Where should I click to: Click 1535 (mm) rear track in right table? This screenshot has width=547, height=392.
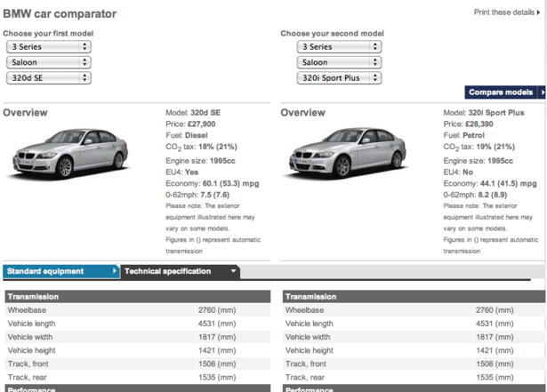click(495, 378)
